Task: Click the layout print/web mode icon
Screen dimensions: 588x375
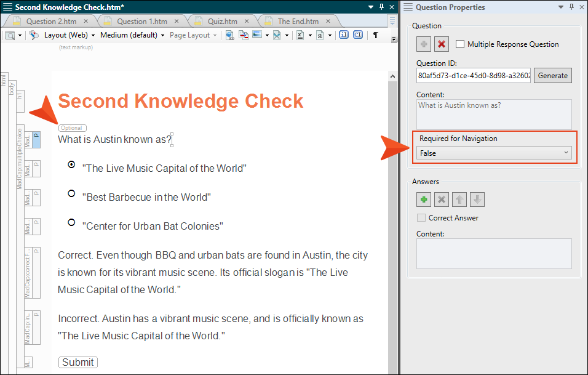Action: (34, 35)
